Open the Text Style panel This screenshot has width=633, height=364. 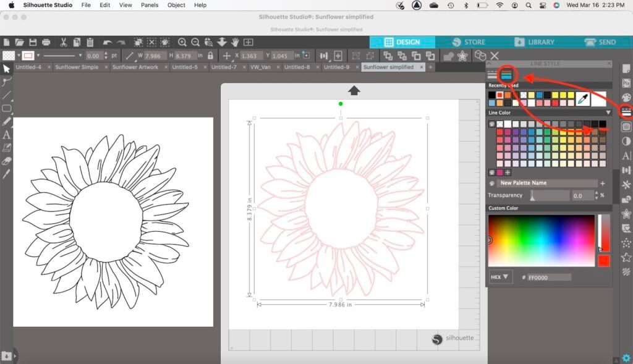pos(626,156)
